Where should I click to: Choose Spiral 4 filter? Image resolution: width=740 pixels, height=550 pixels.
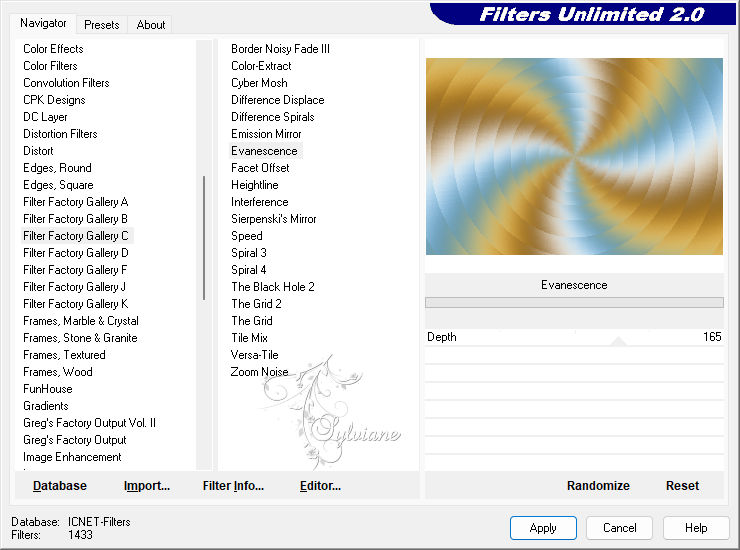coord(249,270)
